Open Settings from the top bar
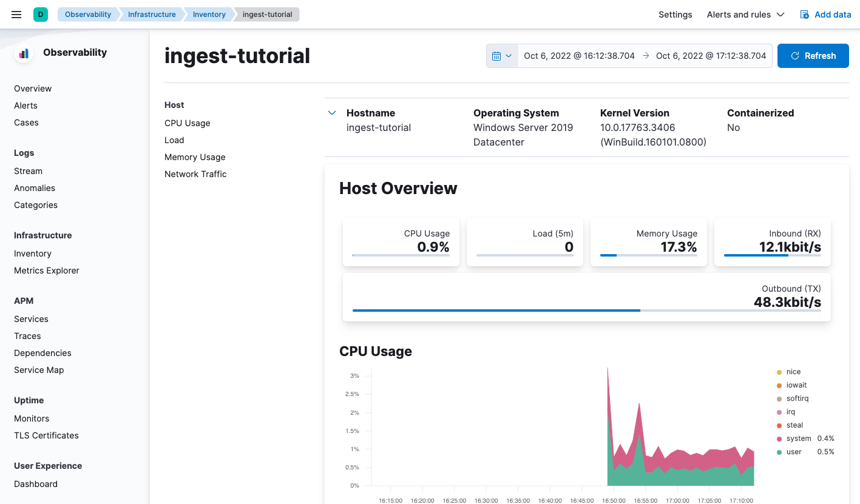860x504 pixels. click(x=675, y=14)
